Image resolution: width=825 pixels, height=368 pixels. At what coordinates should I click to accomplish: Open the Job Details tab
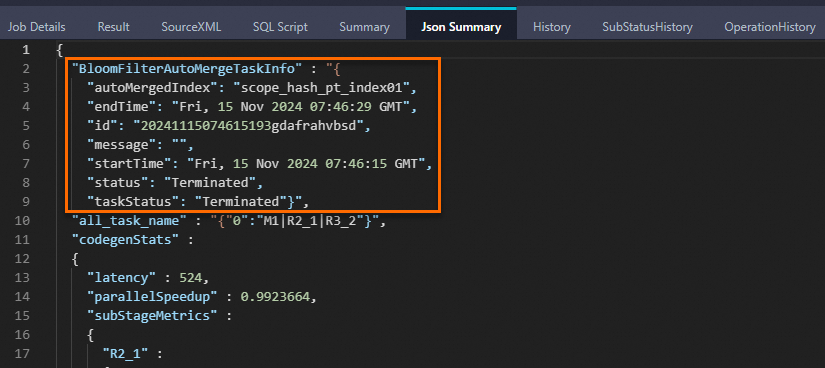[x=36, y=27]
